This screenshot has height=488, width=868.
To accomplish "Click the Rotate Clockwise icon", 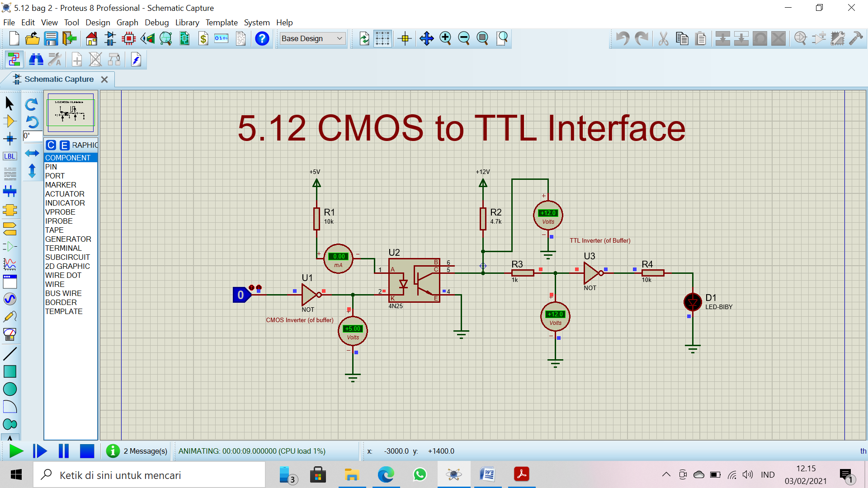I will click(x=32, y=105).
